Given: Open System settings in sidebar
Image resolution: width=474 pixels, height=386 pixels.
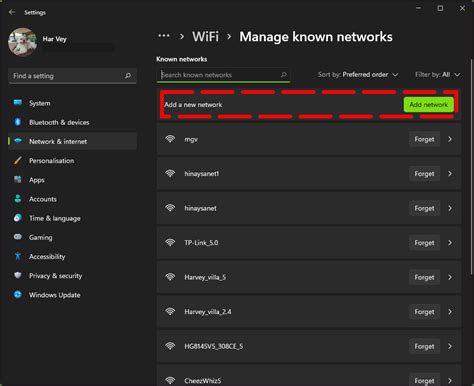Looking at the screenshot, I should click(72, 103).
